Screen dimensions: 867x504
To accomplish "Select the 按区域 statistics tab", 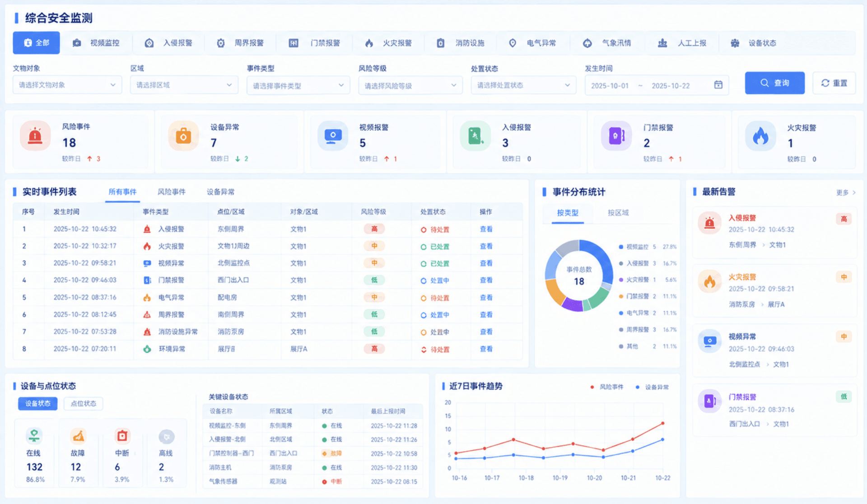I will (x=618, y=213).
